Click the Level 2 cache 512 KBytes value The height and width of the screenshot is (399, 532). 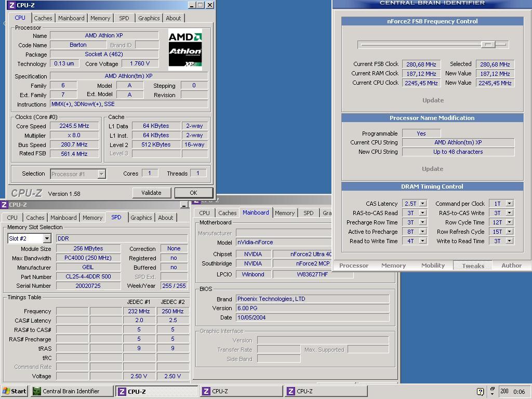coord(156,144)
